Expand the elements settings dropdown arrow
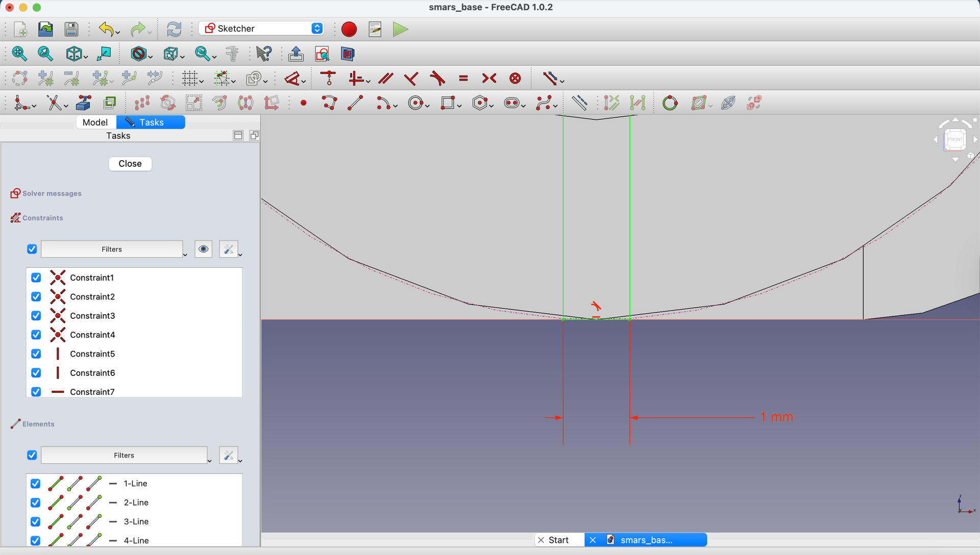 240,461
